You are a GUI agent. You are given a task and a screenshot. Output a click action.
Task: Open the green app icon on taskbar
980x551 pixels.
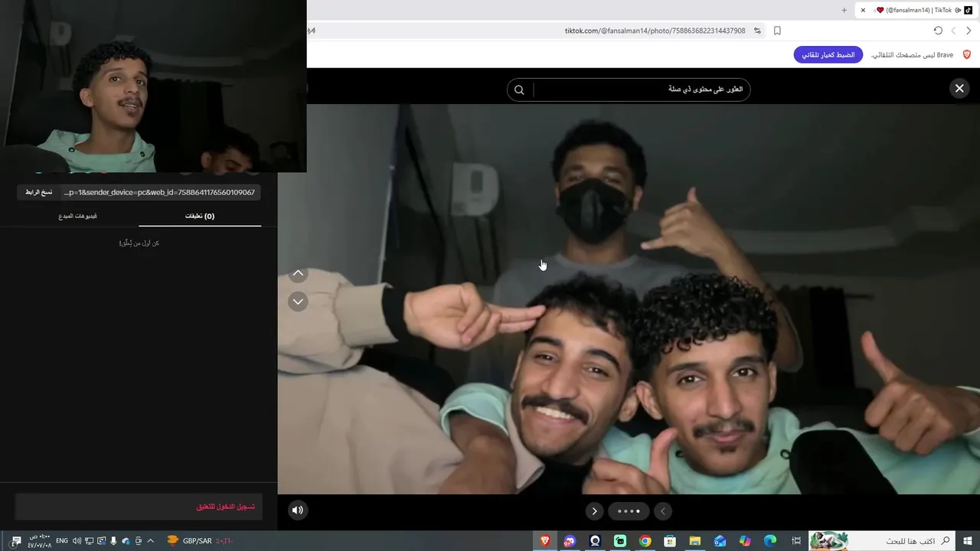click(620, 541)
